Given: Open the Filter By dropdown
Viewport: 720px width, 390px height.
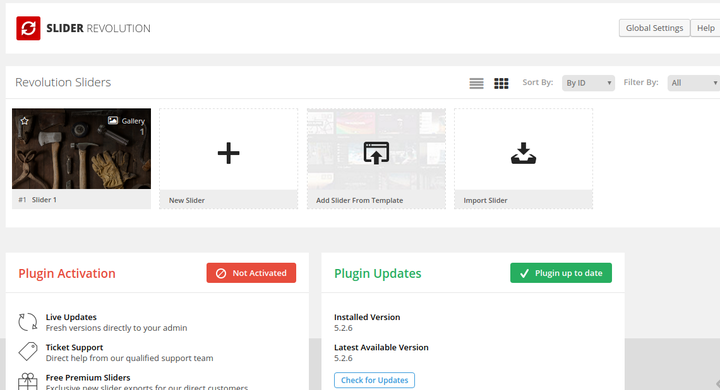Looking at the screenshot, I should point(693,83).
